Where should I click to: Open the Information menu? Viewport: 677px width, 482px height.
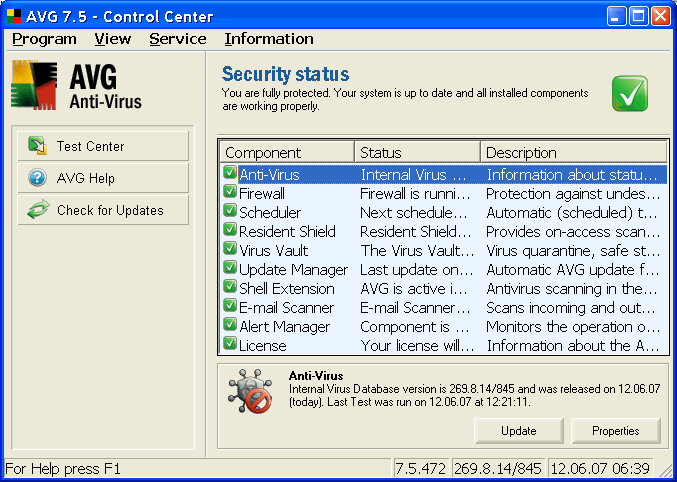(x=269, y=39)
